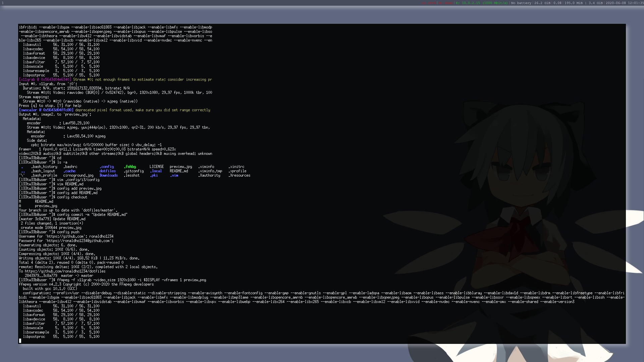Click the date and time clock
644x362 pixels.
(624, 3)
